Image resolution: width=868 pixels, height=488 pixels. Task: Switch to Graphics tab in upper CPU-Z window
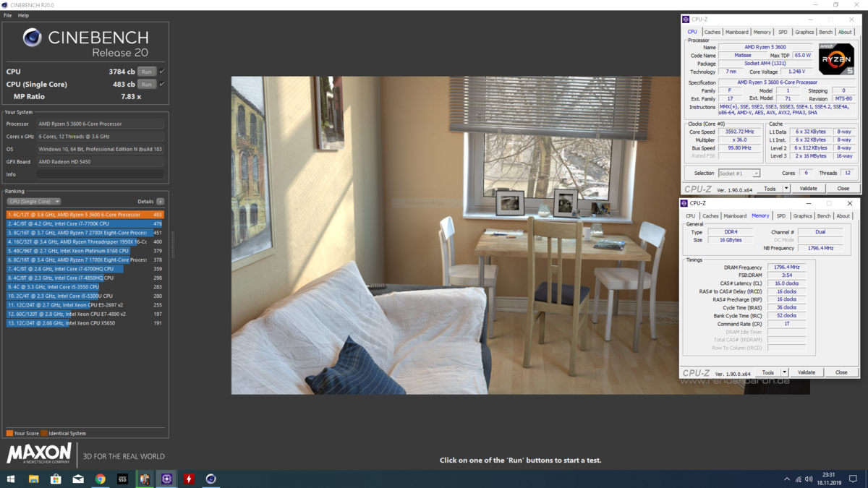pyautogui.click(x=804, y=32)
